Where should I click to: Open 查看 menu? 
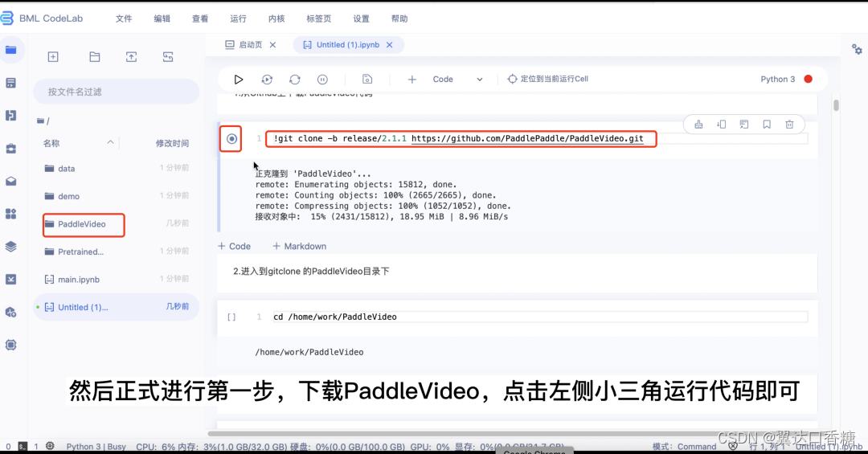[200, 18]
